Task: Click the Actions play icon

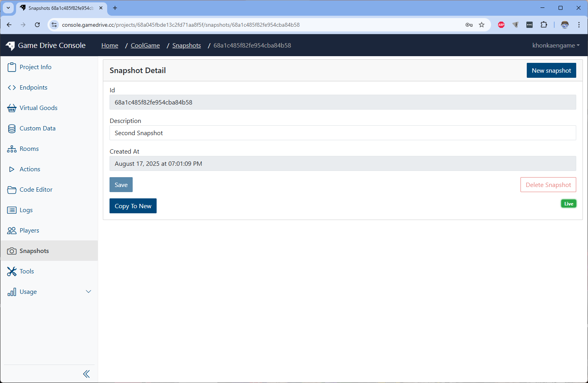Action: click(x=12, y=169)
